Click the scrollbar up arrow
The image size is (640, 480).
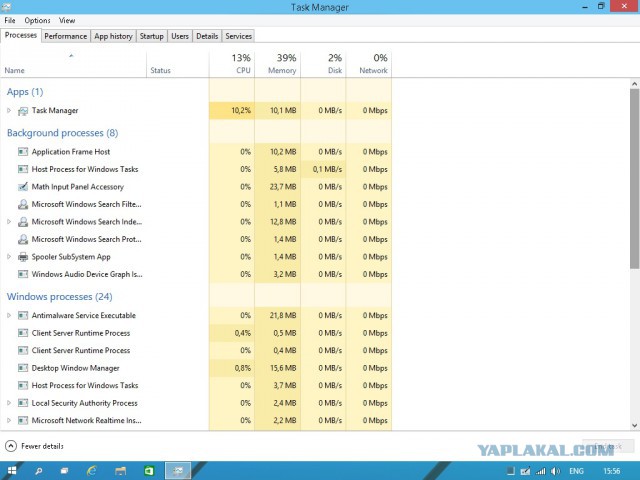pyautogui.click(x=634, y=84)
